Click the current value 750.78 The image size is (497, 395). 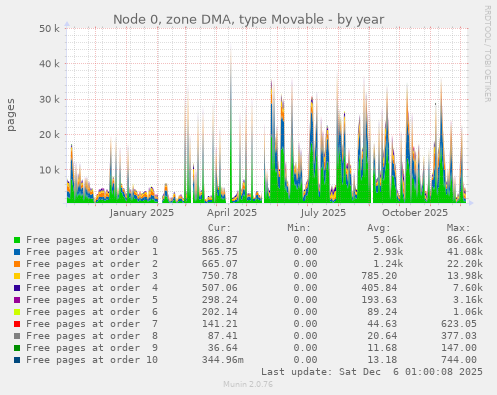pyautogui.click(x=220, y=276)
